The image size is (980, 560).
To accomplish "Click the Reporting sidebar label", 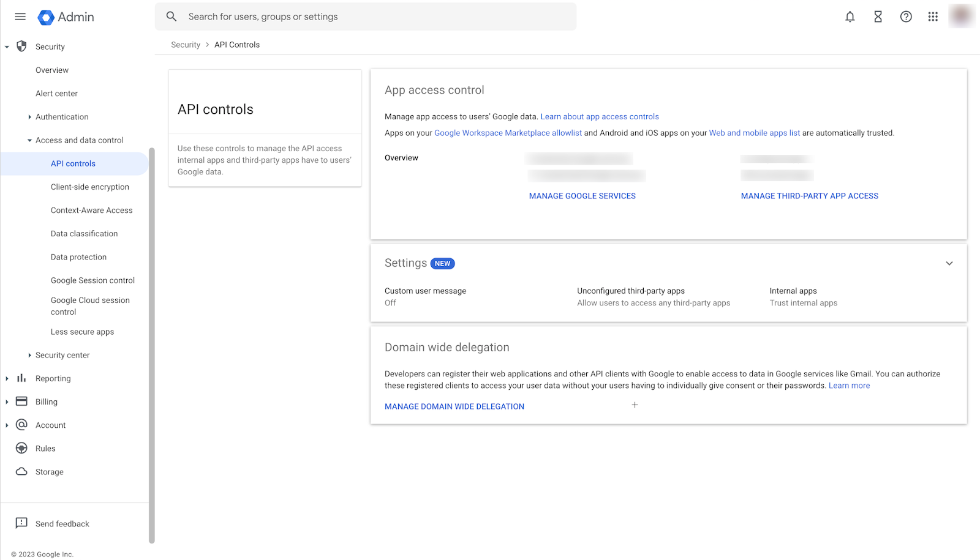I will (x=53, y=379).
